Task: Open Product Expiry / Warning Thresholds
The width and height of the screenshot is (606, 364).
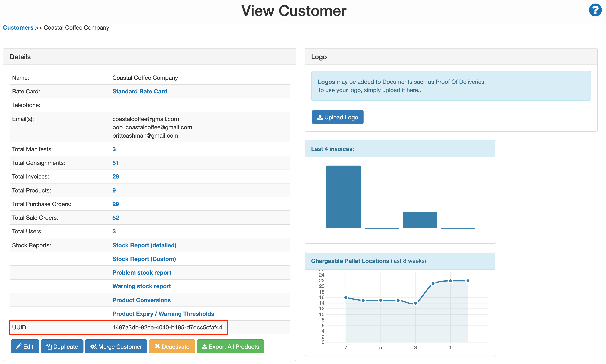Action: tap(163, 314)
